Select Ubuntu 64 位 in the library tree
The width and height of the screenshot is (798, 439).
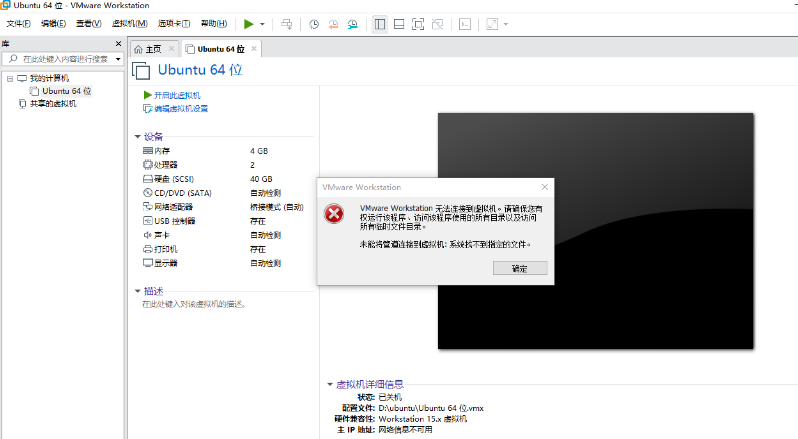tap(66, 91)
